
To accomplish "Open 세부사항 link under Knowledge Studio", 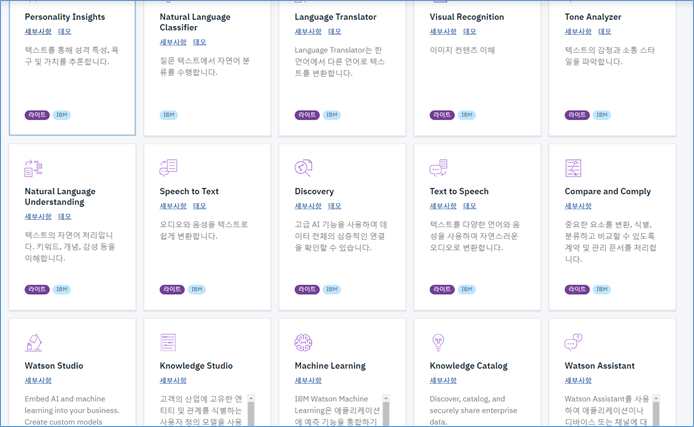I will point(173,380).
